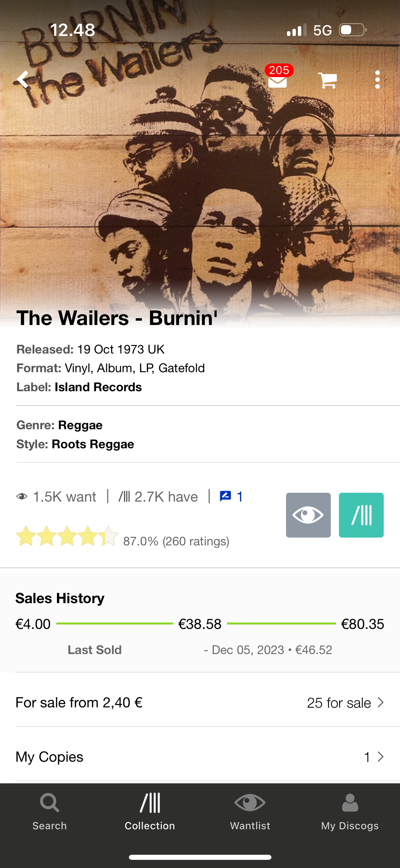Tap the back arrow icon

[23, 79]
